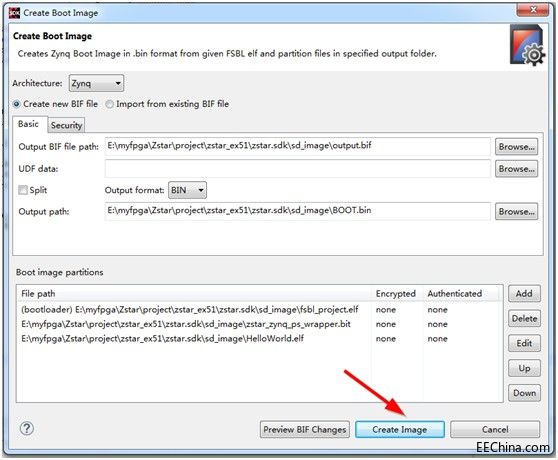This screenshot has height=460, width=558.
Task: Open the help question mark icon
Action: point(27,428)
